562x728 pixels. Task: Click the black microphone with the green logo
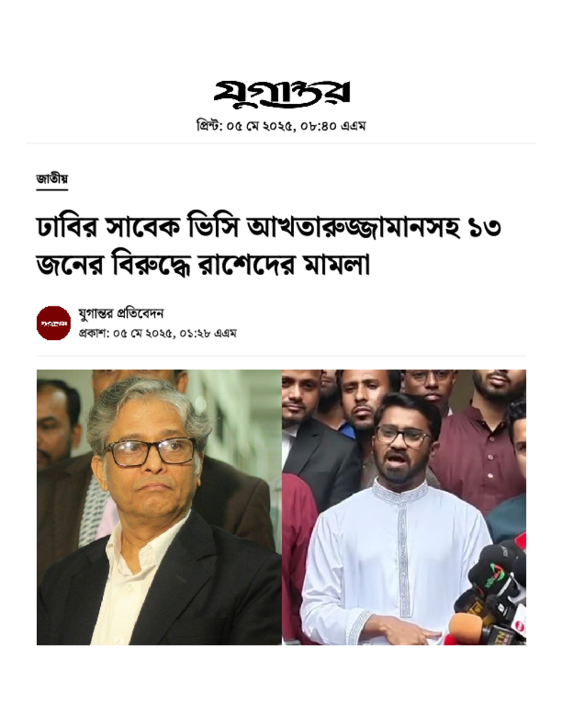491,572
